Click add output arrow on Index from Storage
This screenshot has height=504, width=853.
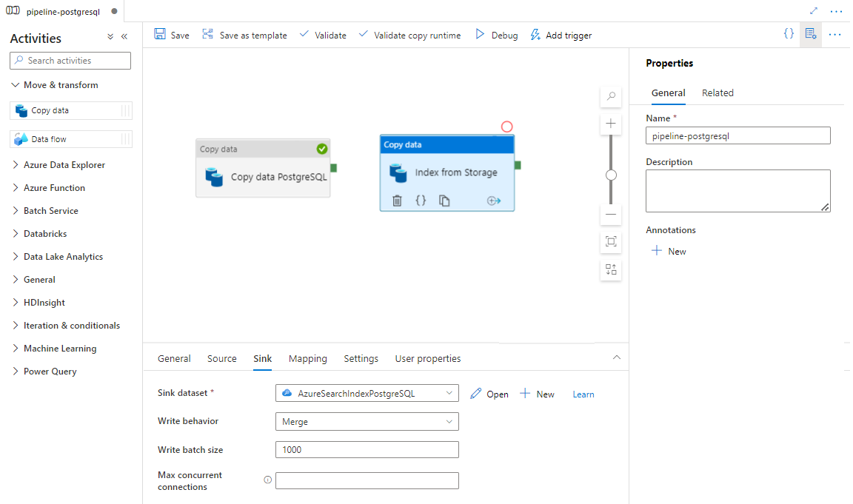click(x=493, y=201)
